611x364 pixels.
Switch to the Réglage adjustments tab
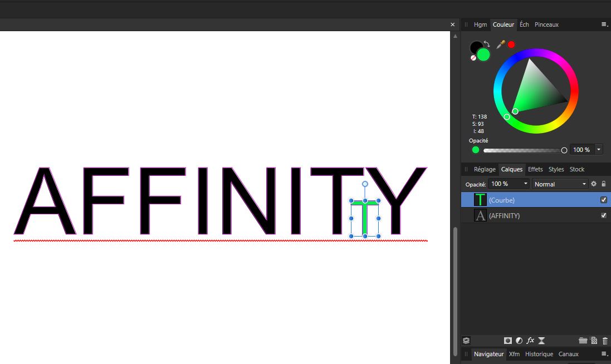485,169
